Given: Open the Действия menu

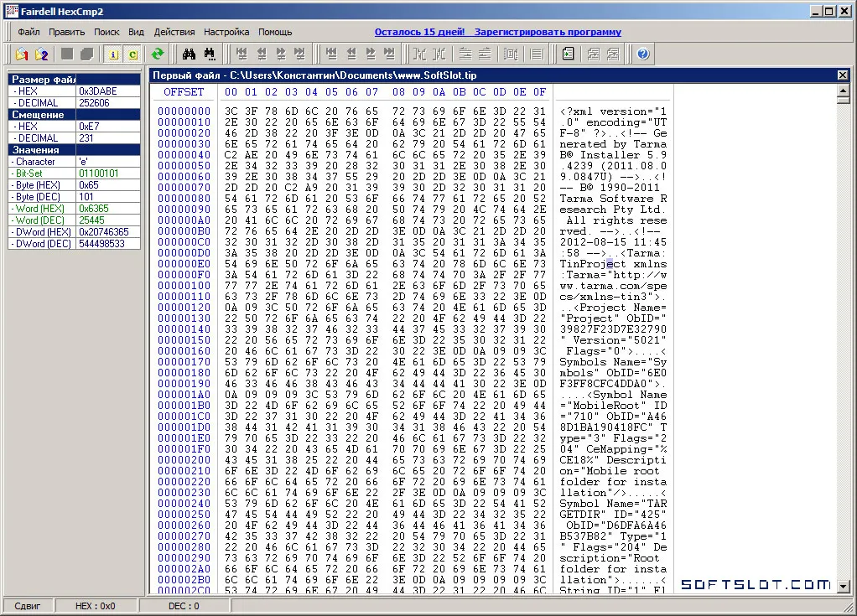Looking at the screenshot, I should 174,32.
